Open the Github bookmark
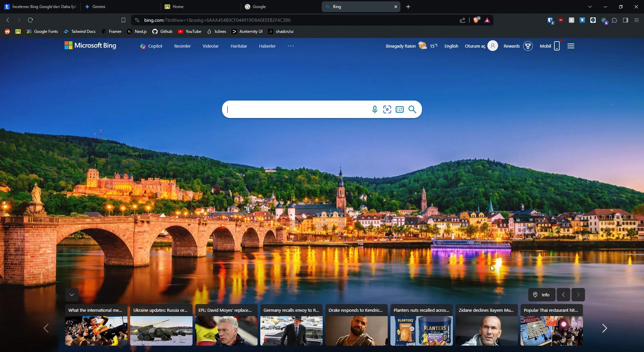Image resolution: width=644 pixels, height=352 pixels. click(163, 32)
